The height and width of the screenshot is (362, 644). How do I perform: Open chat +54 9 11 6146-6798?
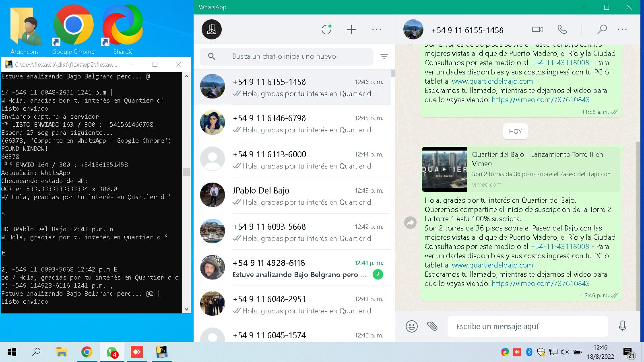coord(292,123)
